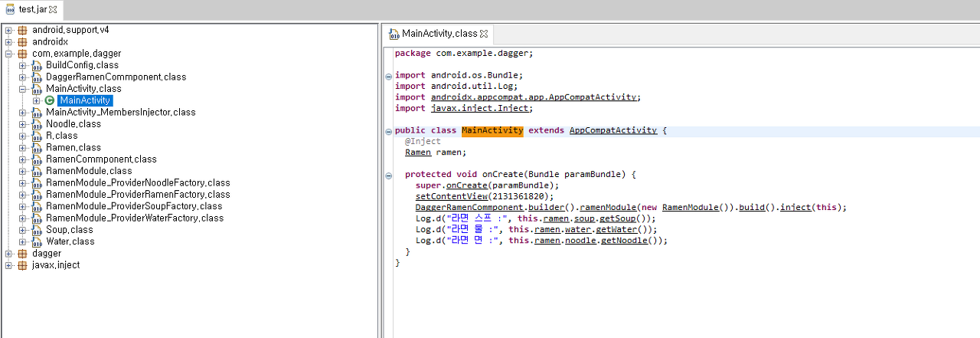Select the Soup.class tree entry
This screenshot has height=338, width=980.
pos(70,230)
